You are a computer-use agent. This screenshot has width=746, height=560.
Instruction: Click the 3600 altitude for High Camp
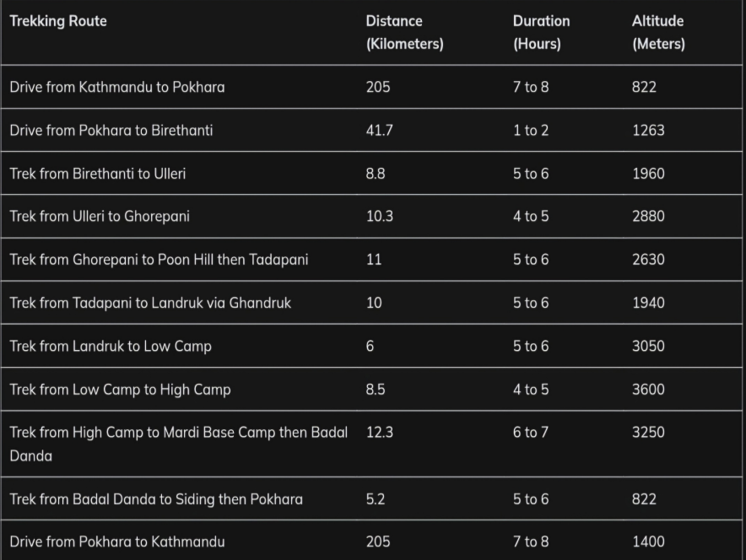pos(648,390)
